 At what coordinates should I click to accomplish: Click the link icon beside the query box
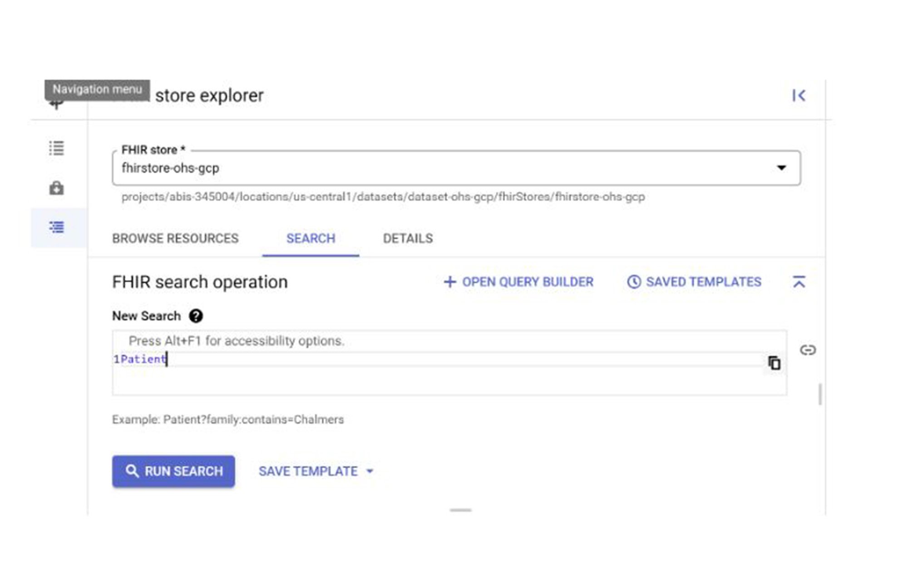[808, 350]
